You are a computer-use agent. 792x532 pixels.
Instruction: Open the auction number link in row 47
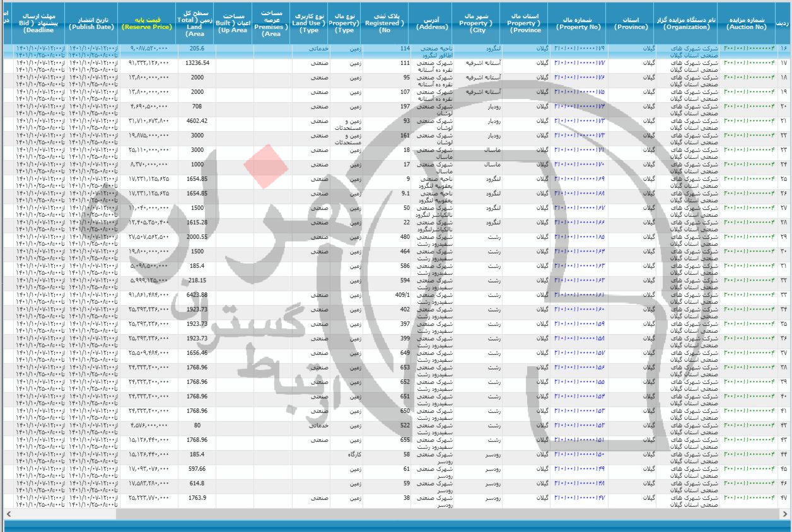[x=747, y=498]
